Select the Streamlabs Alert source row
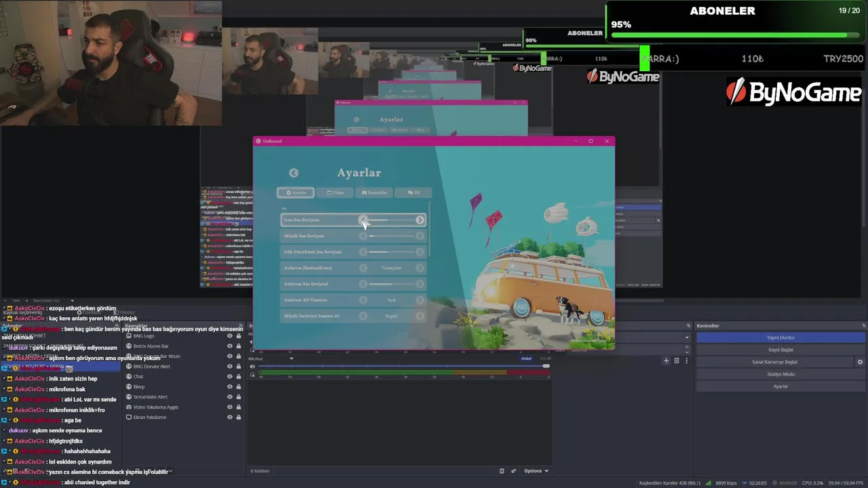The width and height of the screenshot is (868, 488). (x=183, y=397)
